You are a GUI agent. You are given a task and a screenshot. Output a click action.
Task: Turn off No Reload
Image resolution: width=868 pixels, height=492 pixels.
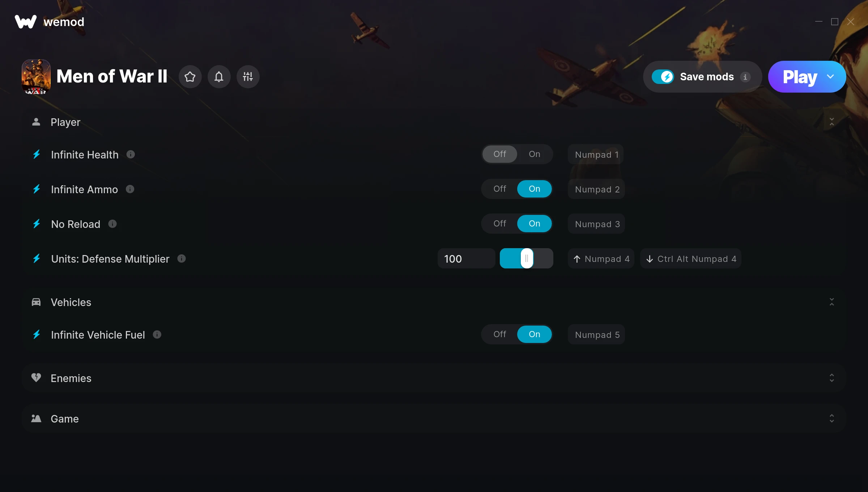500,224
